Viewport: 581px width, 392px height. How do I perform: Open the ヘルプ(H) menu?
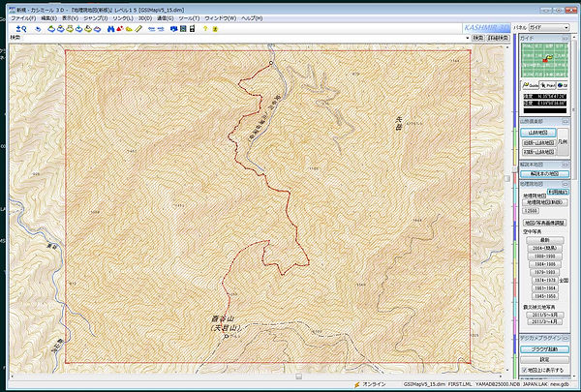tap(252, 18)
